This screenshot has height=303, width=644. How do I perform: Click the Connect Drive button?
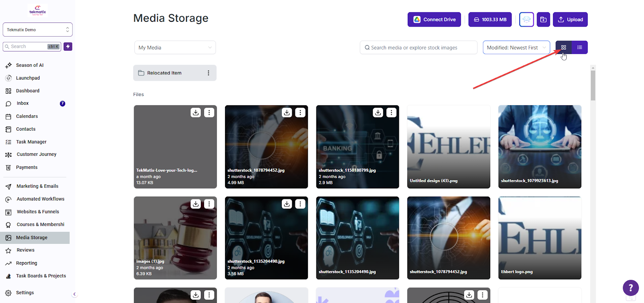point(434,19)
